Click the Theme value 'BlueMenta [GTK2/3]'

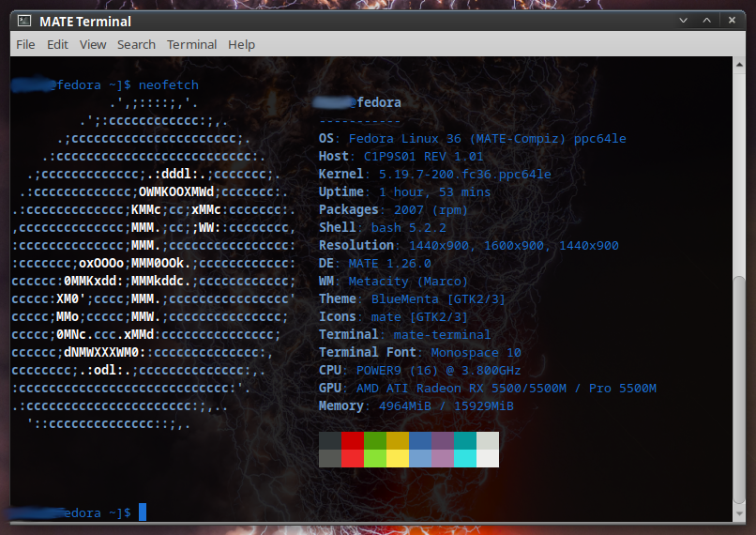click(438, 299)
